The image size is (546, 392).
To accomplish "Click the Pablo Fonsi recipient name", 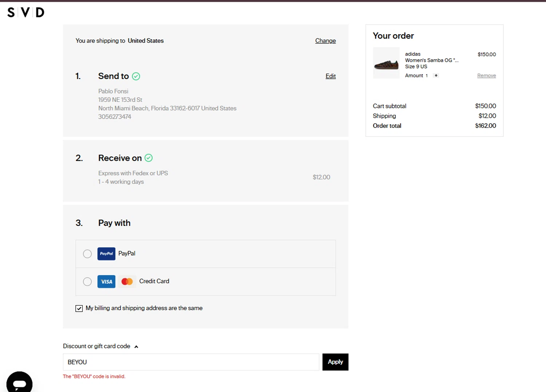I will (x=113, y=91).
